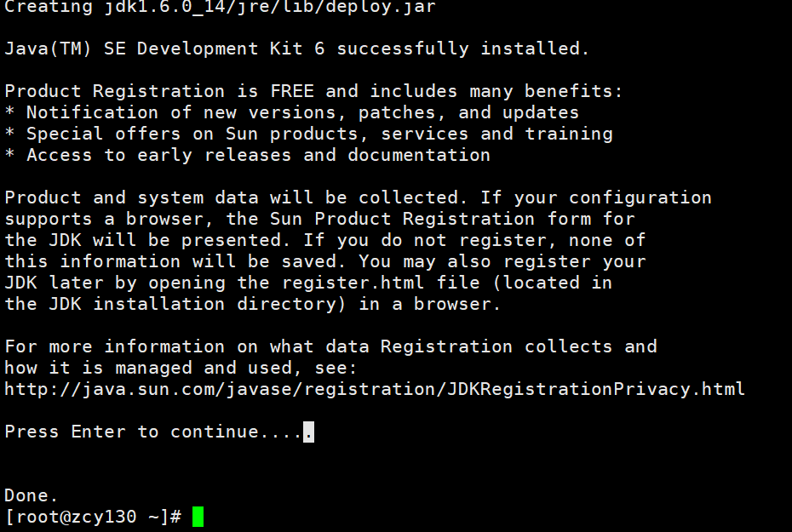Click the JDKRegistrationPrivacy.html URL
This screenshot has width=792, height=532.
tap(374, 389)
